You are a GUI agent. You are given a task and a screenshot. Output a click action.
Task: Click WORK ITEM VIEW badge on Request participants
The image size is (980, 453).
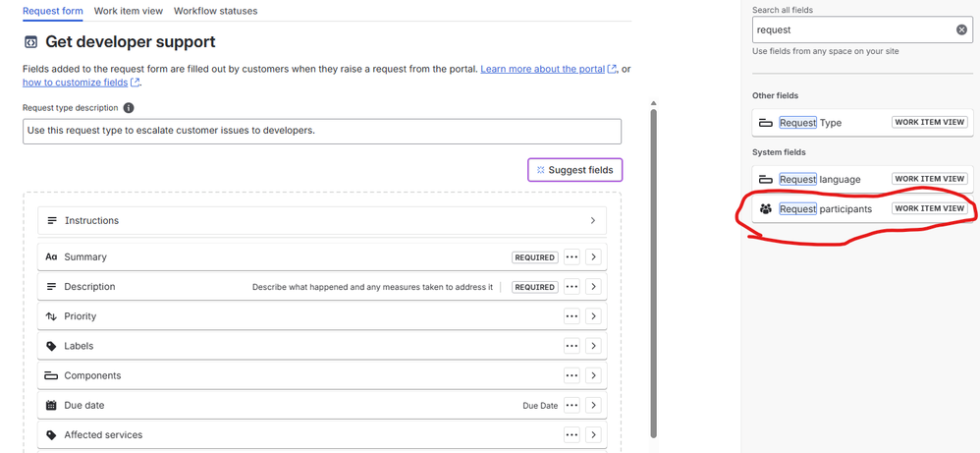(x=929, y=208)
